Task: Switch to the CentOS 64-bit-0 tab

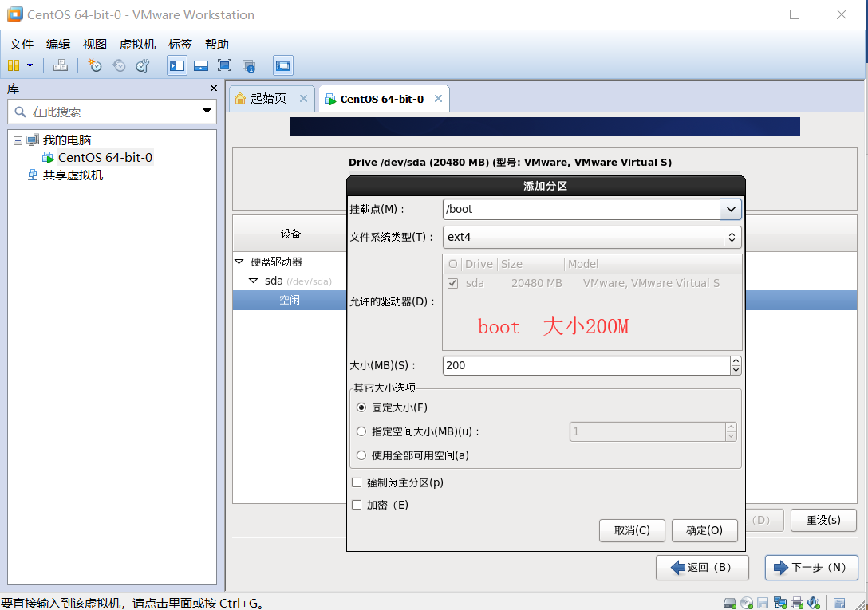Action: pyautogui.click(x=382, y=99)
